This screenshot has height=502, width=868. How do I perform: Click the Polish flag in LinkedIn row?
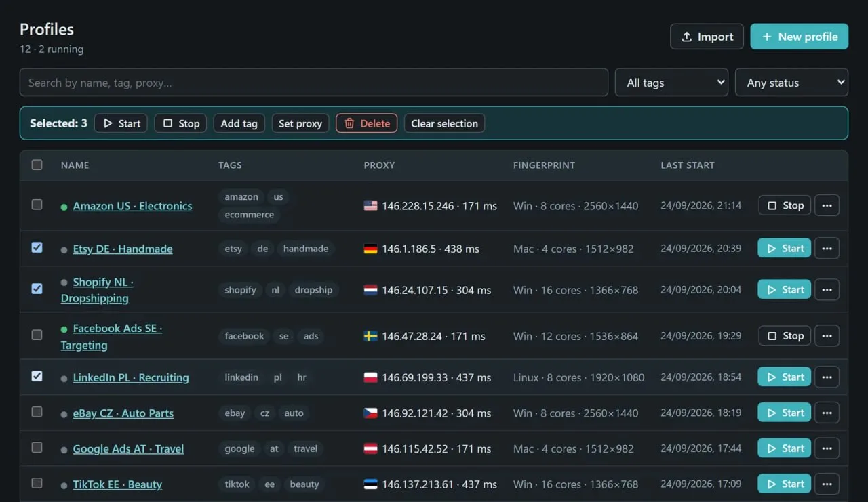pos(370,377)
